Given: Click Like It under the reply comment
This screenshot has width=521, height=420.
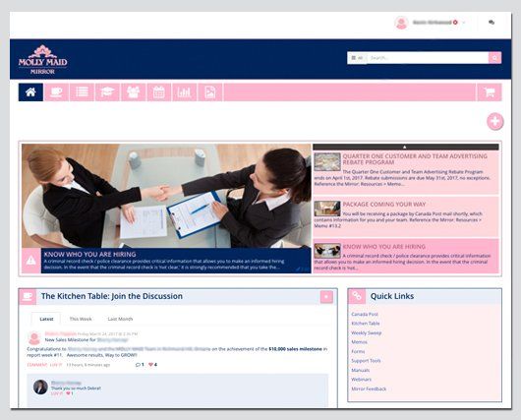Looking at the screenshot, I should coord(57,393).
